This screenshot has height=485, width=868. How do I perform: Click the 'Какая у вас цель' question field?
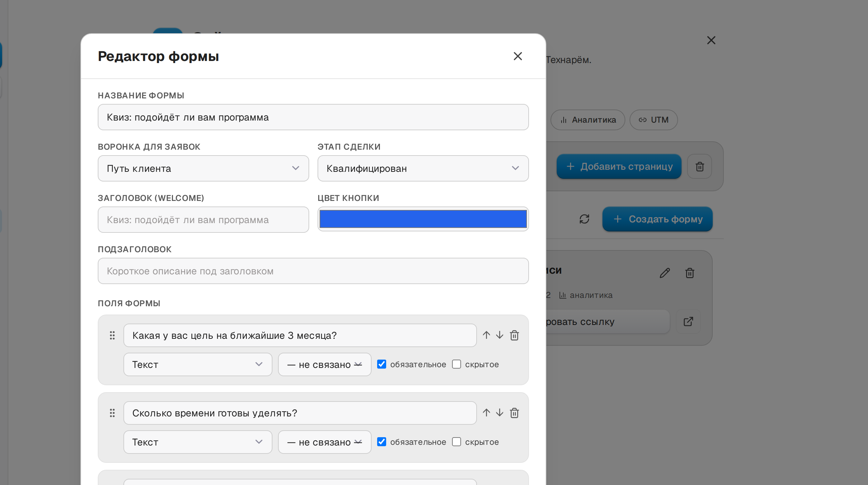300,335
